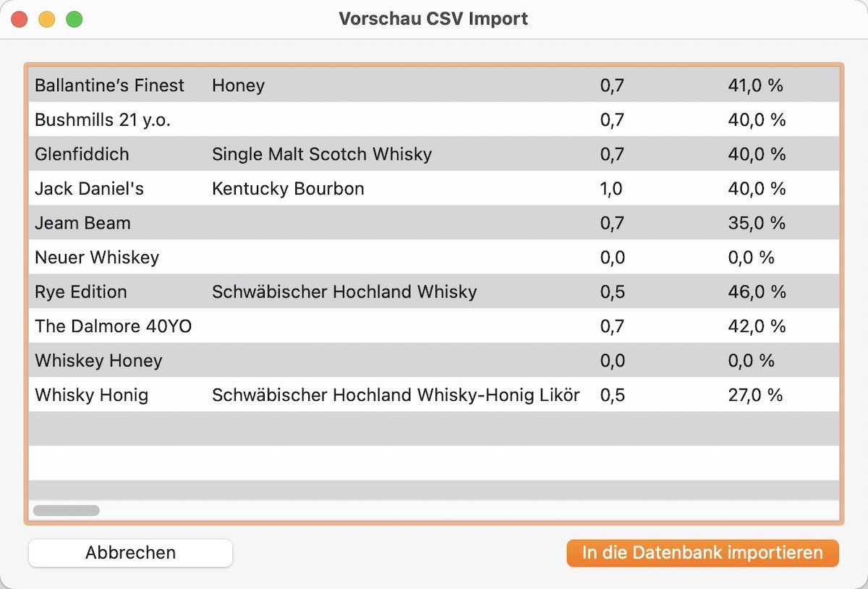Click the 46,0 % alcohol value
868x589 pixels.
(x=757, y=292)
